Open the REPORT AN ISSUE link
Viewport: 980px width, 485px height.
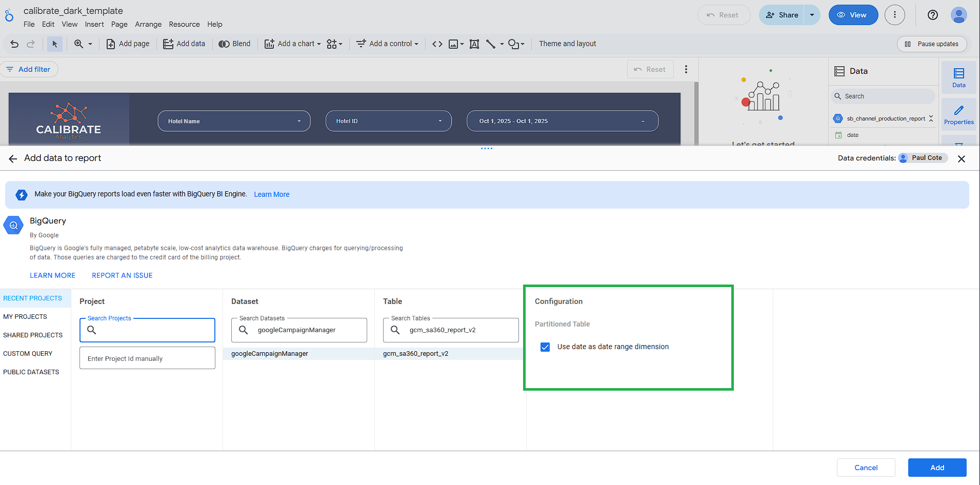[122, 275]
